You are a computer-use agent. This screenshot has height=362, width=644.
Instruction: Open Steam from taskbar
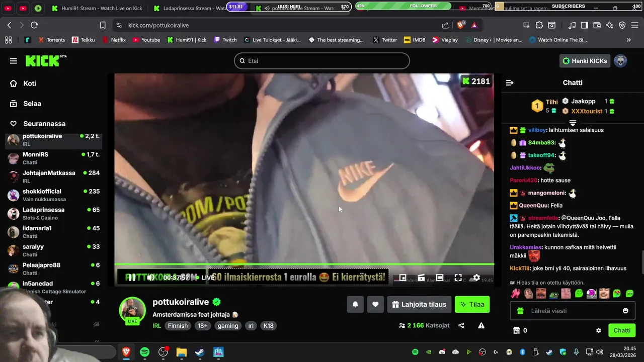[x=200, y=352]
